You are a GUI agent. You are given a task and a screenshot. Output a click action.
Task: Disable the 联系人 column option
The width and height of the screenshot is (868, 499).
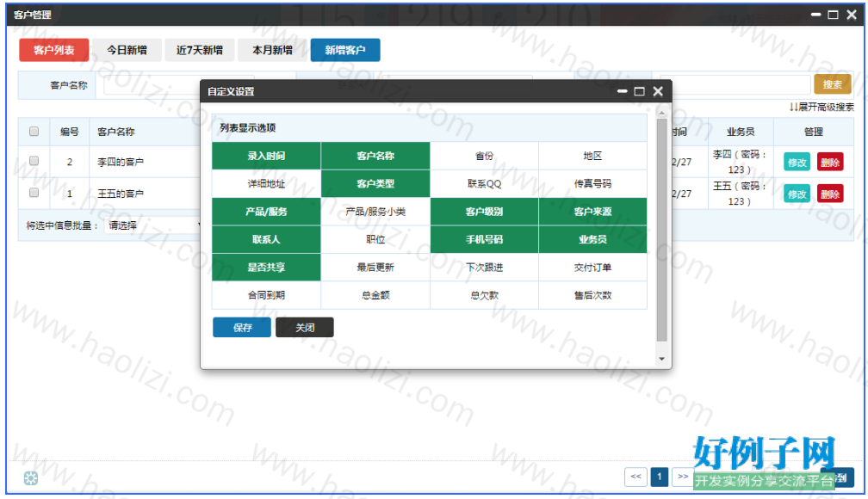pos(266,239)
